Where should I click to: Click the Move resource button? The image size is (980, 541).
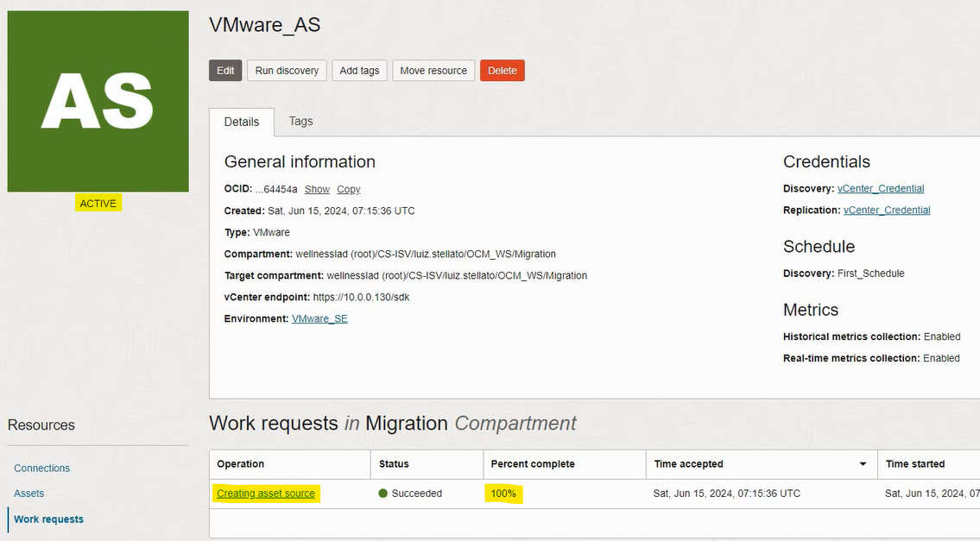pos(433,71)
